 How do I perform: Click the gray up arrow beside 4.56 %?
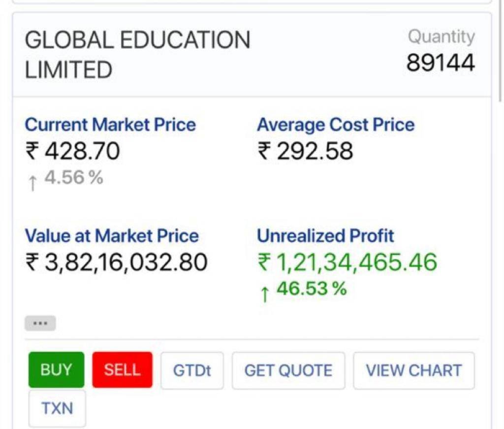[32, 182]
